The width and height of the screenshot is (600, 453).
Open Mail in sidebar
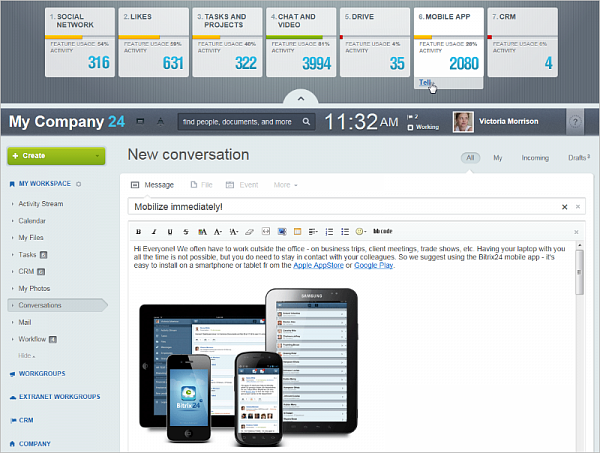25,322
